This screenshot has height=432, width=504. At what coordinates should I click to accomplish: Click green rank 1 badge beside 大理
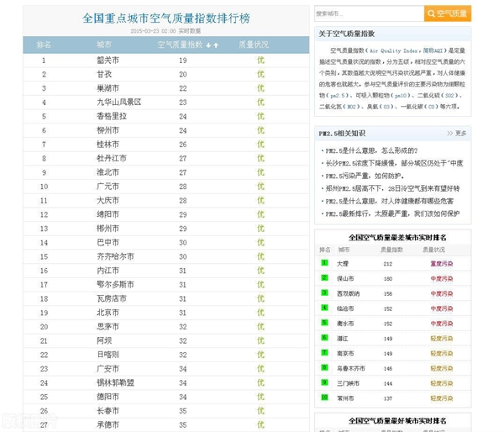coord(324,263)
